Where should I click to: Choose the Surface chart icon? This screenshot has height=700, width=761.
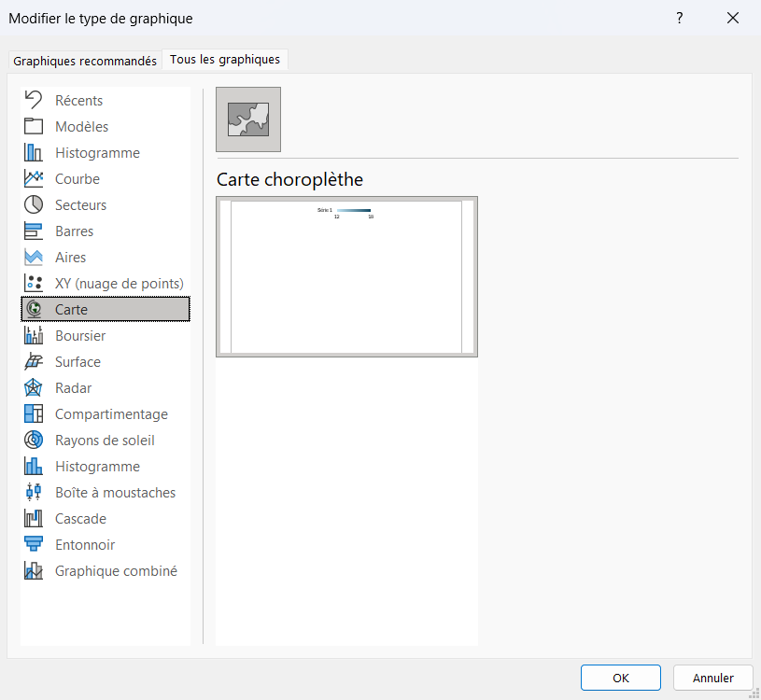pos(34,361)
